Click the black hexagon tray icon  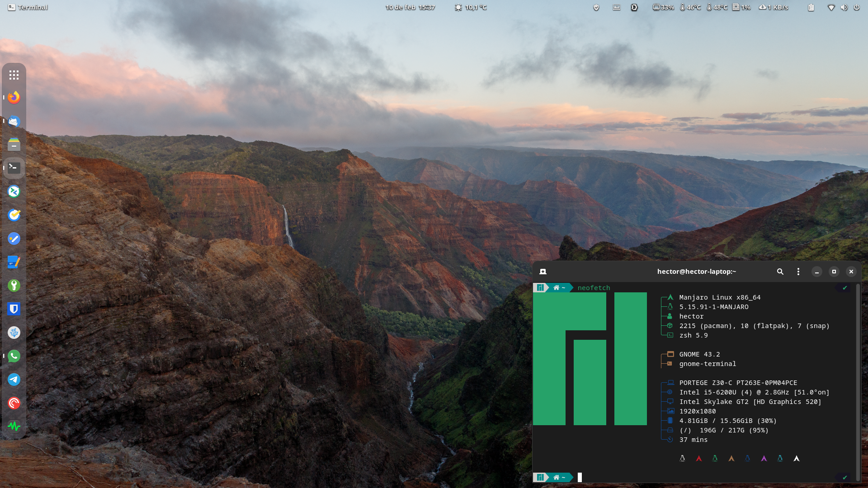coord(634,7)
